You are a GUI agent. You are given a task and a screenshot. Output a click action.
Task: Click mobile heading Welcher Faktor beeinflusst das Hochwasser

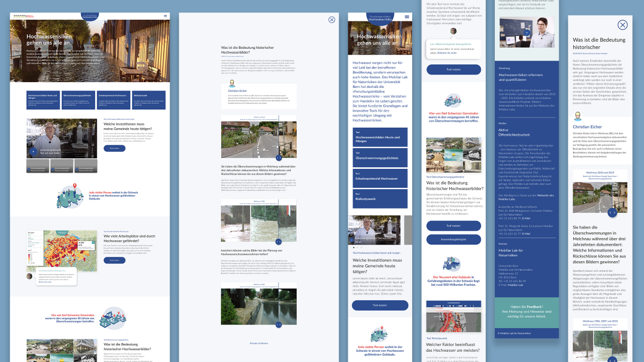[x=453, y=347]
